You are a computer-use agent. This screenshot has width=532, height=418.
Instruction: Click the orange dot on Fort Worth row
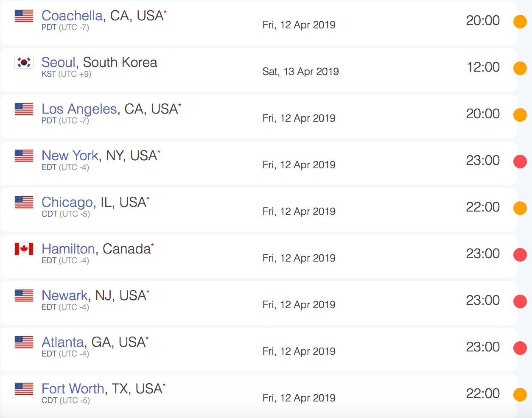[x=520, y=394]
